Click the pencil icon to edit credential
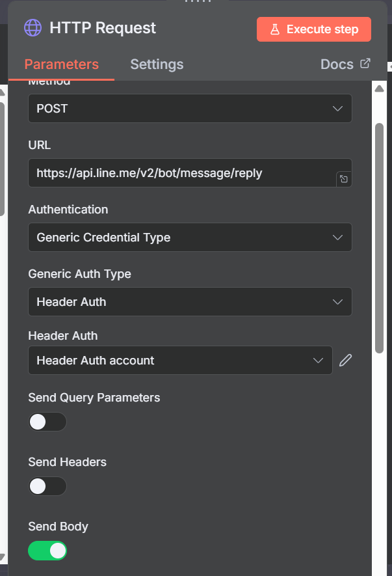Viewport: 392px width, 576px height. (x=345, y=360)
